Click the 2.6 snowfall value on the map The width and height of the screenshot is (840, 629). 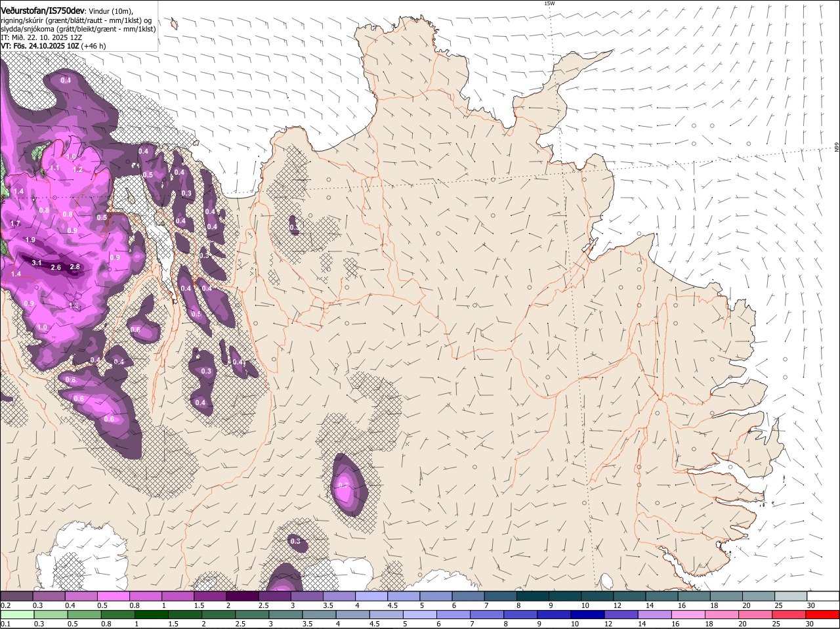click(56, 267)
